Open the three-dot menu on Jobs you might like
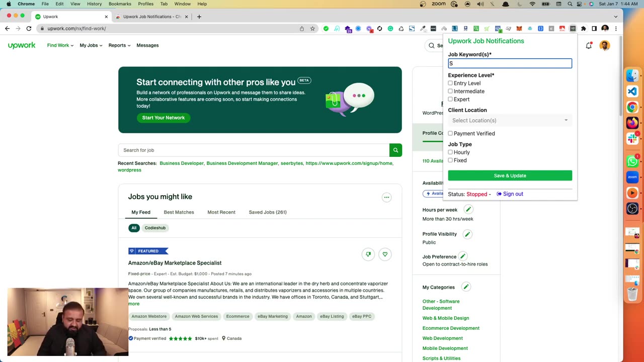Screen dimensions: 644x362 (386, 197)
